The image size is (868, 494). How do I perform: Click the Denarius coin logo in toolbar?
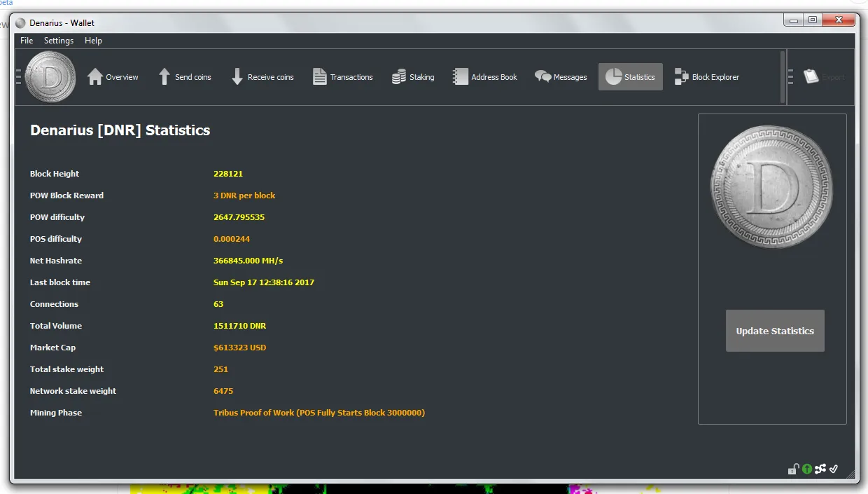[50, 77]
